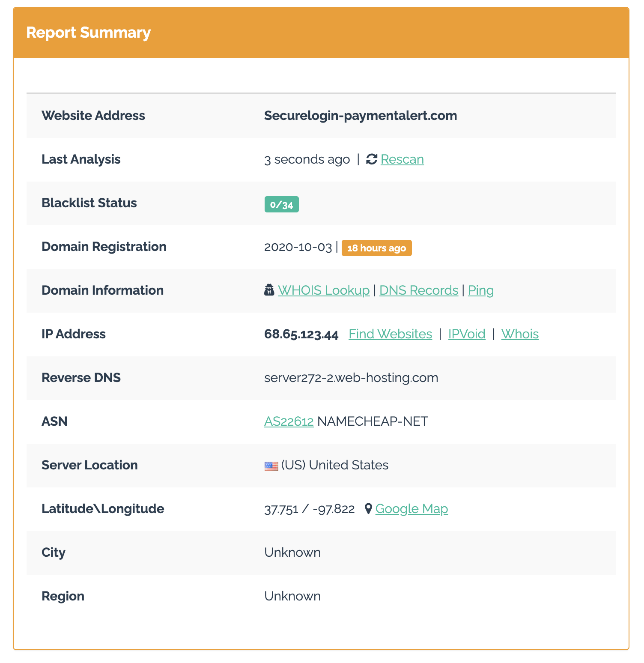Click the map pin marker icon
The width and height of the screenshot is (644, 663).
tap(368, 509)
